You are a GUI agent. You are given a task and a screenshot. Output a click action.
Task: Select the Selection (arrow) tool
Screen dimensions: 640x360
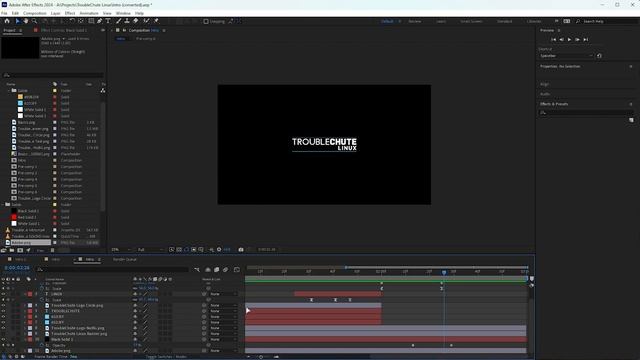(17, 21)
